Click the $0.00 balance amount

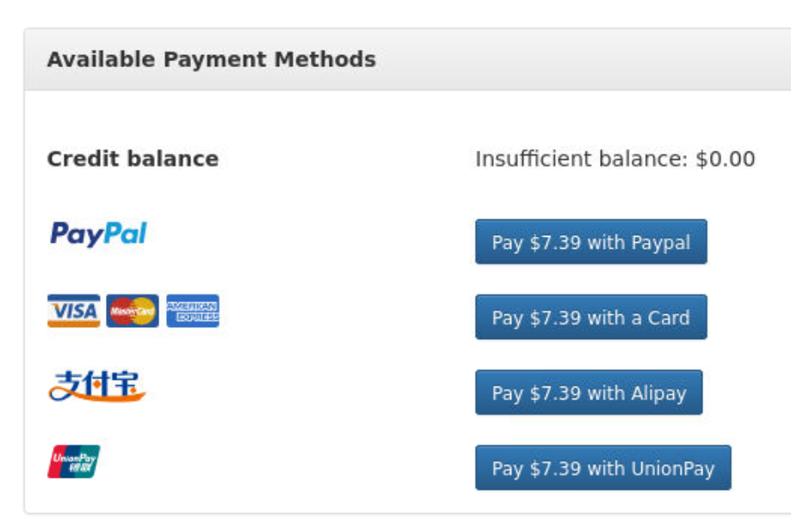(726, 159)
